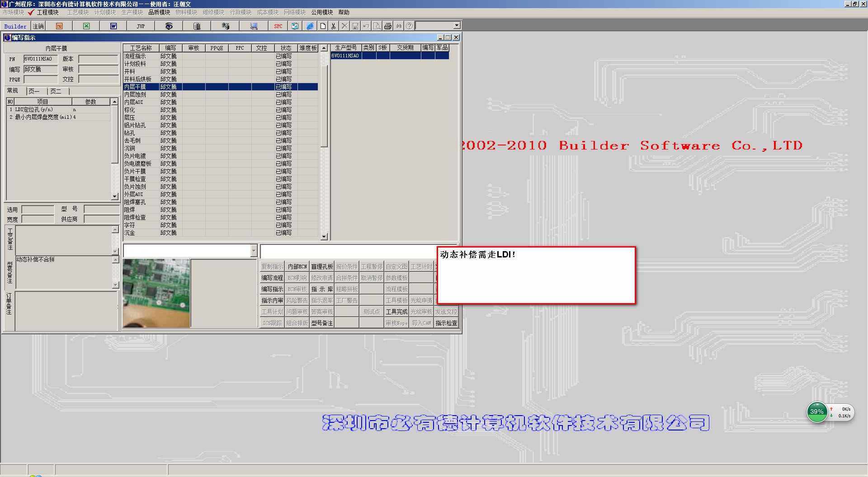Click the print preview icon

377,26
